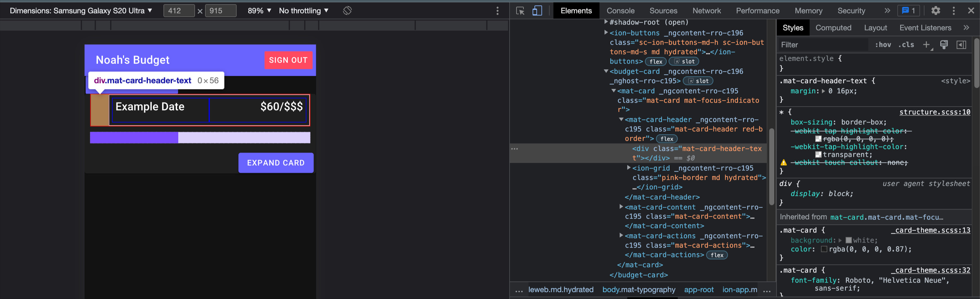
Task: Toggle the .cls class editor button
Action: [x=906, y=45]
